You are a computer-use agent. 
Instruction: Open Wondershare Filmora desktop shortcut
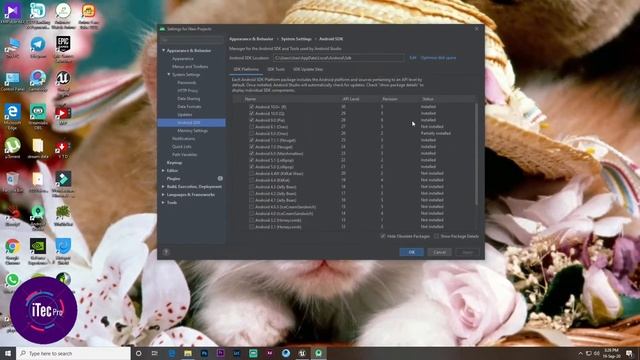coord(63,183)
